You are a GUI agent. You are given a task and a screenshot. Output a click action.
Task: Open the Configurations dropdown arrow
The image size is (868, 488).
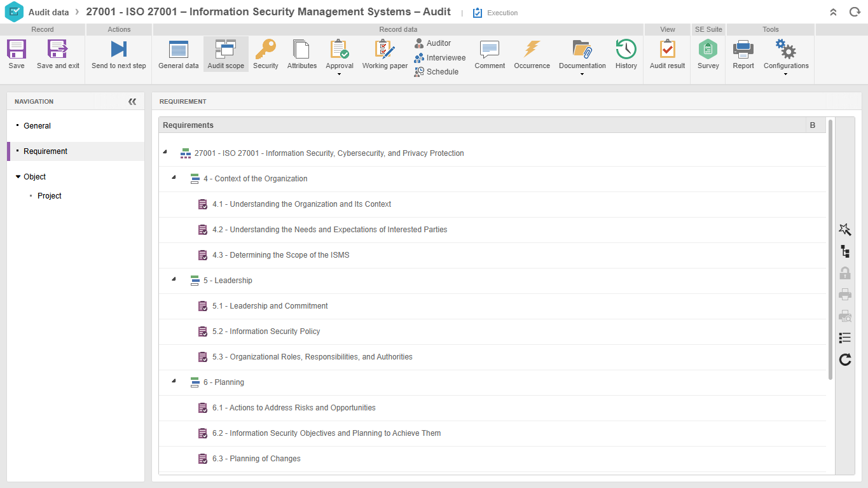[786, 74]
